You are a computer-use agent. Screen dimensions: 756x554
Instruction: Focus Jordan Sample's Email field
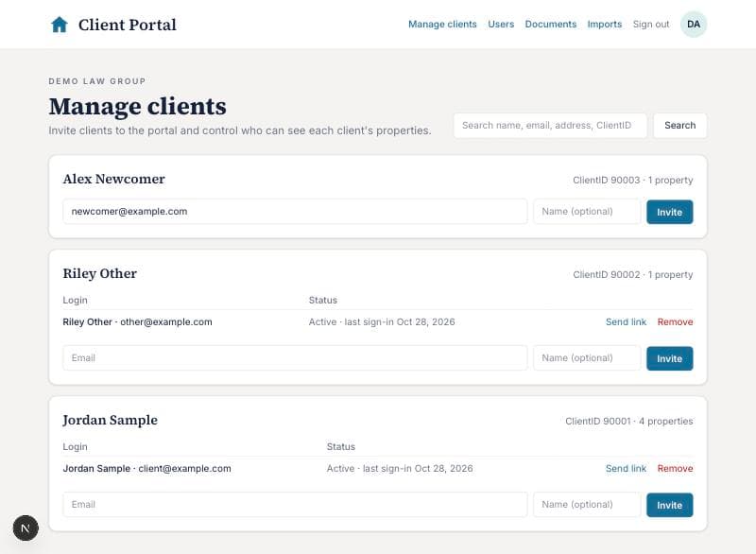coord(295,505)
